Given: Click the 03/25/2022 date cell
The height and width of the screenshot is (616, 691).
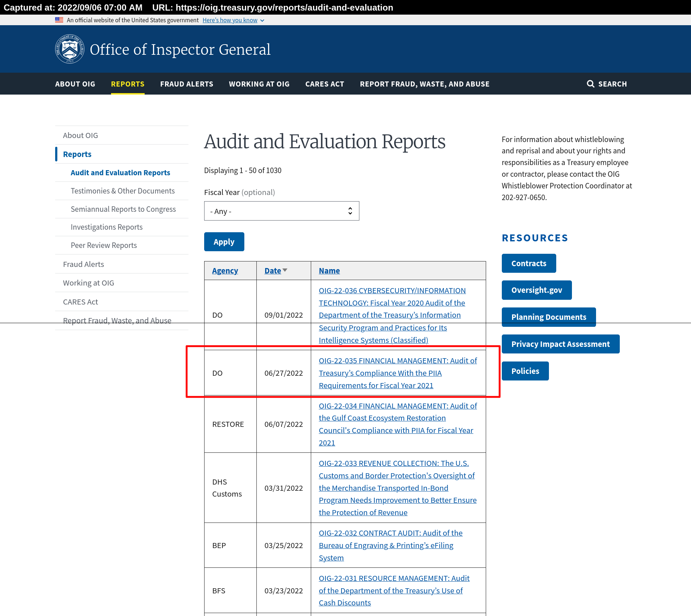Looking at the screenshot, I should pos(284,546).
